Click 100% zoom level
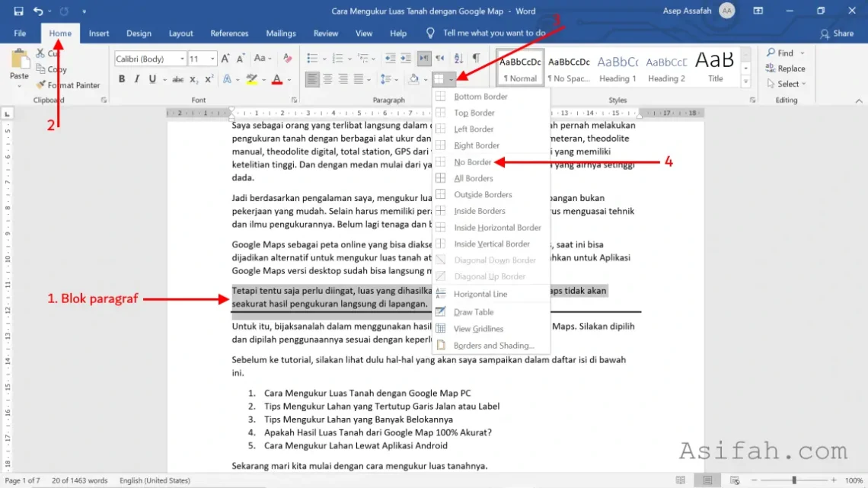868x488 pixels. pos(854,480)
